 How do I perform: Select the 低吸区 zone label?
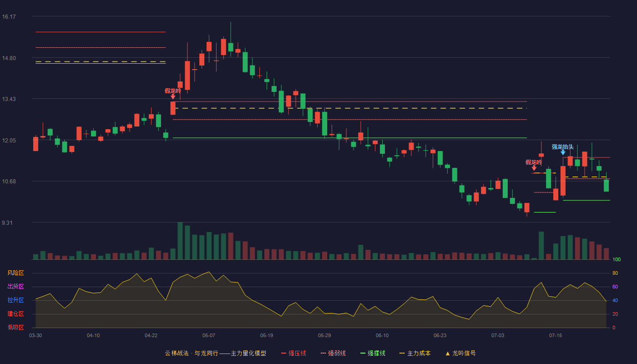pos(15,328)
